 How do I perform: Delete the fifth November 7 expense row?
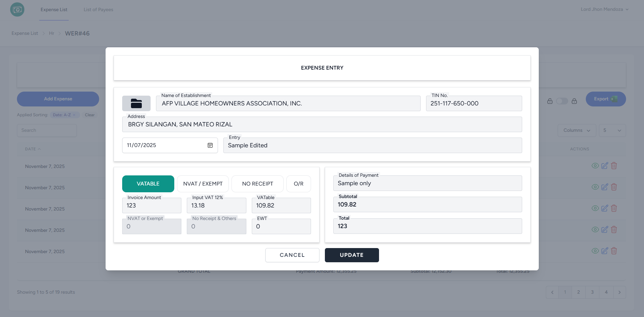614,251
